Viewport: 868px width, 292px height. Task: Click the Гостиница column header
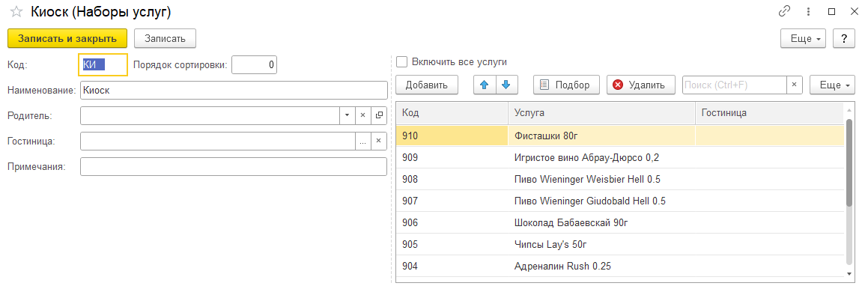(770, 113)
